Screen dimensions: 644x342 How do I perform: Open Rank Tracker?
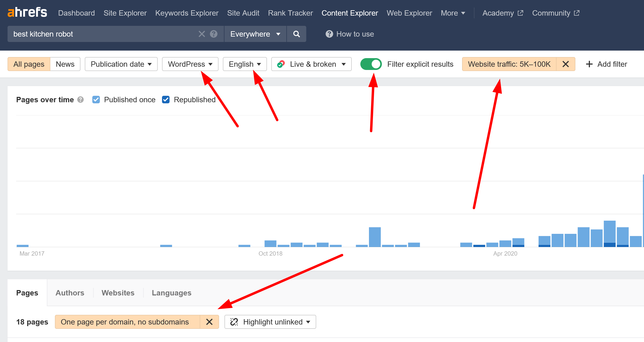click(x=290, y=13)
